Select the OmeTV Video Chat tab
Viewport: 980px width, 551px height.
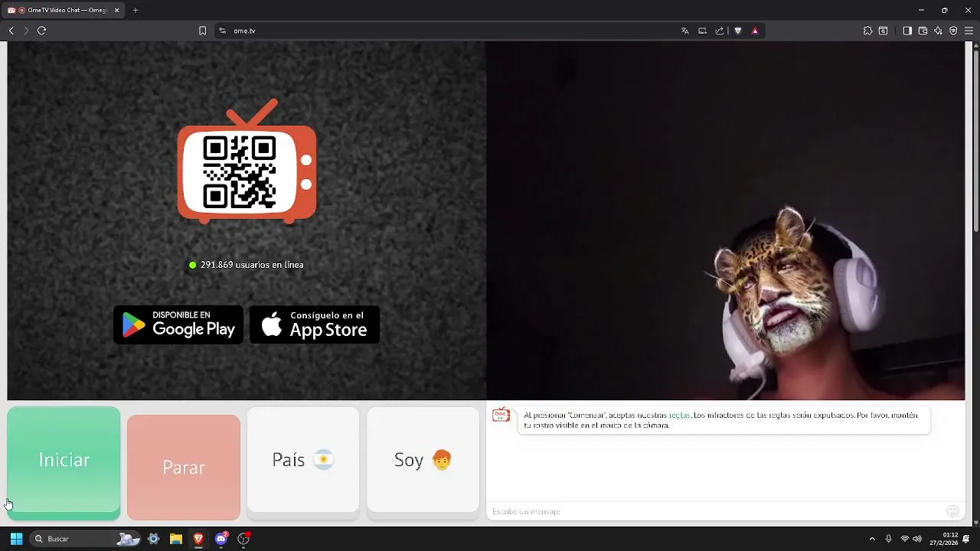tap(63, 11)
